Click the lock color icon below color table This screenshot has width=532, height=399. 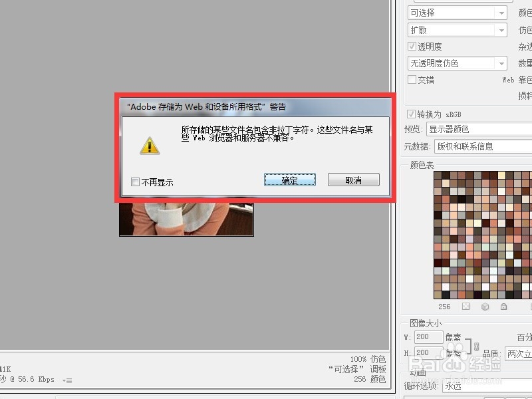pos(503,307)
